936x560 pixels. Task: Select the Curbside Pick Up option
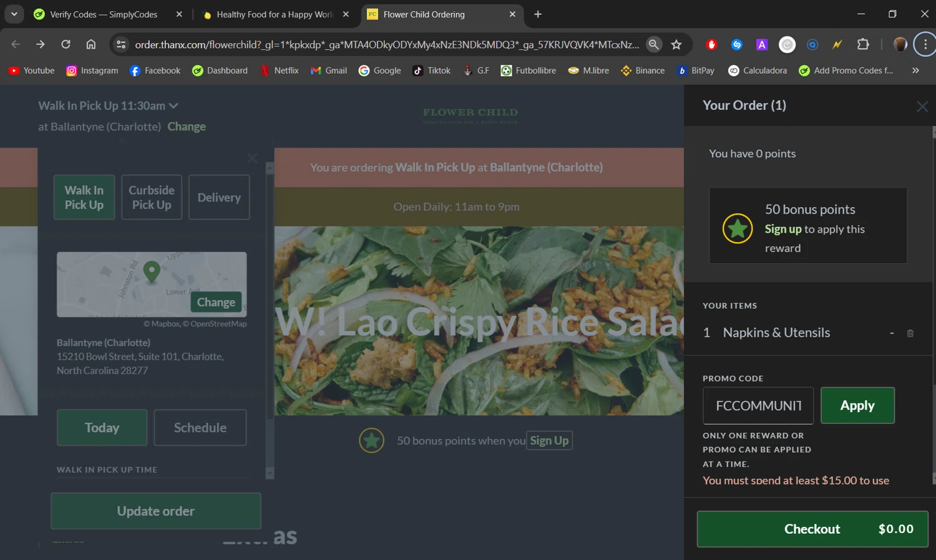pos(152,197)
